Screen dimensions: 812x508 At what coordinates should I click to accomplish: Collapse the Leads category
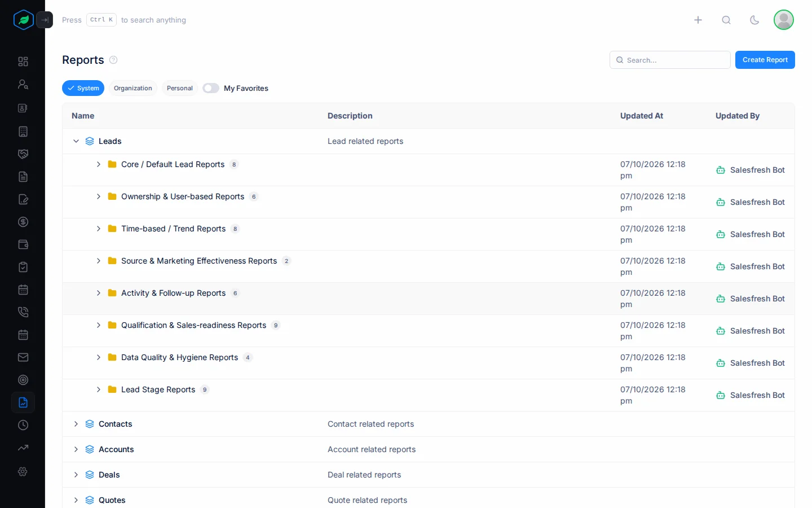[x=76, y=141]
